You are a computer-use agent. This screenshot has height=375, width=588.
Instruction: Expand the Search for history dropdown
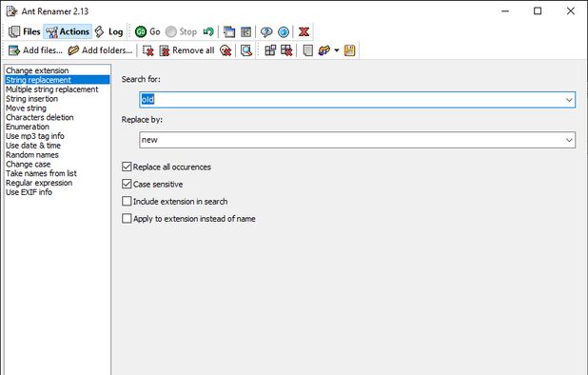pos(569,100)
